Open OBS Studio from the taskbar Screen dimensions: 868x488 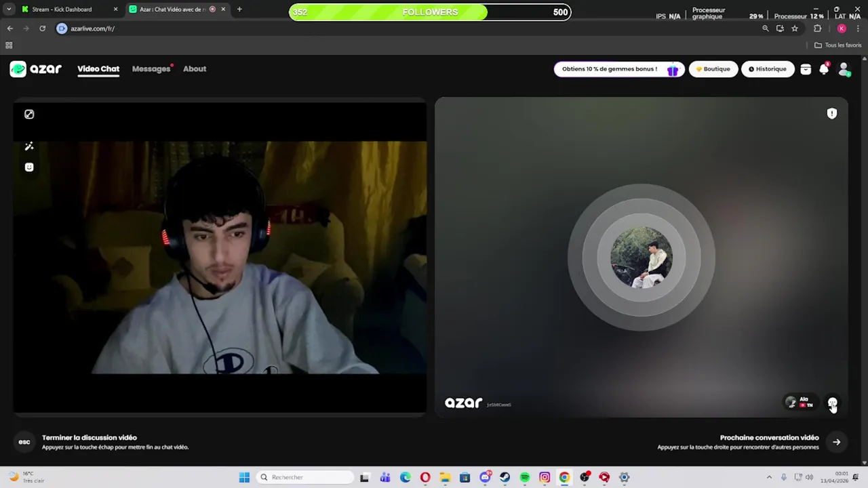(585, 477)
